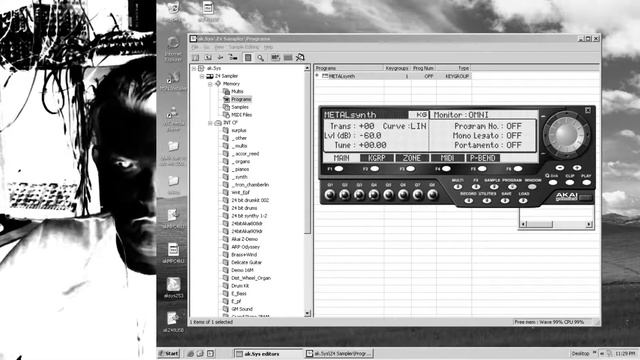
Task: Click the Keygroups column header
Action: tap(398, 68)
